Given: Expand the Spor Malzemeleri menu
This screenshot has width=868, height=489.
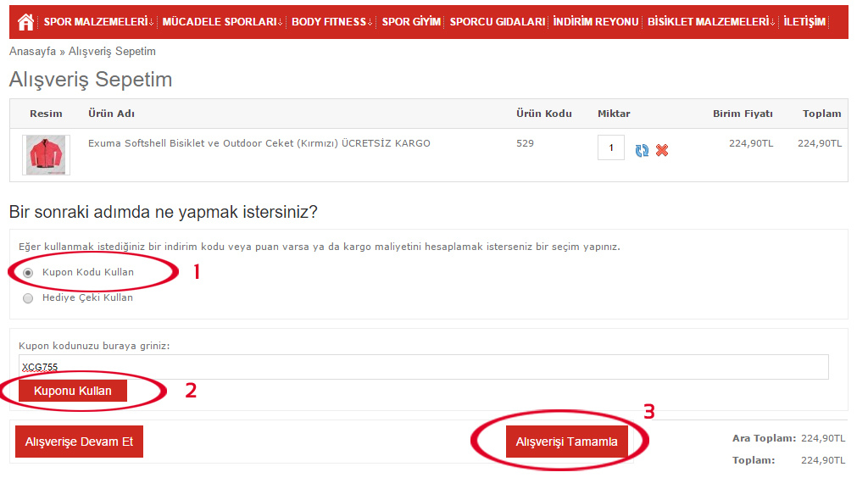Looking at the screenshot, I should point(98,22).
